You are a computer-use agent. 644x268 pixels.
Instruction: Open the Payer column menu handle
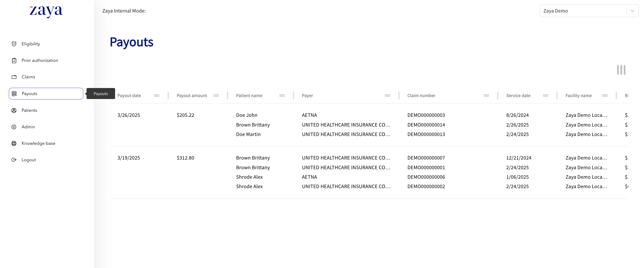pos(387,95)
